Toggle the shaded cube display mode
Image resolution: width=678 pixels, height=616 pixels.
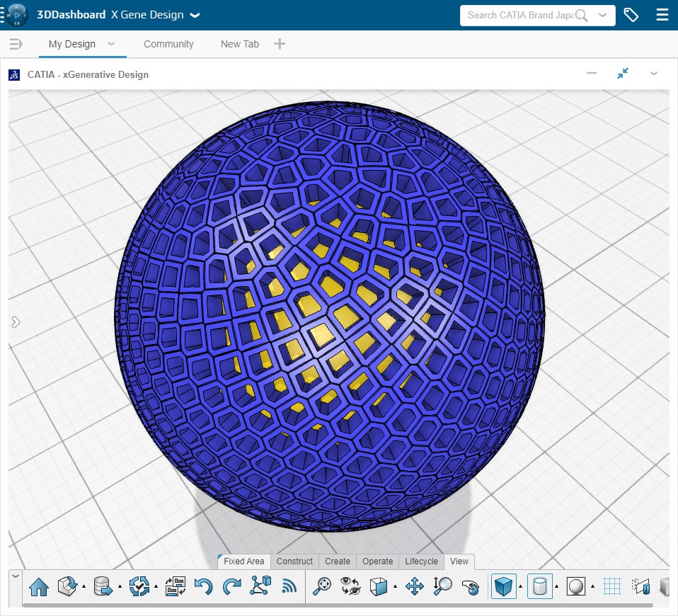click(504, 586)
